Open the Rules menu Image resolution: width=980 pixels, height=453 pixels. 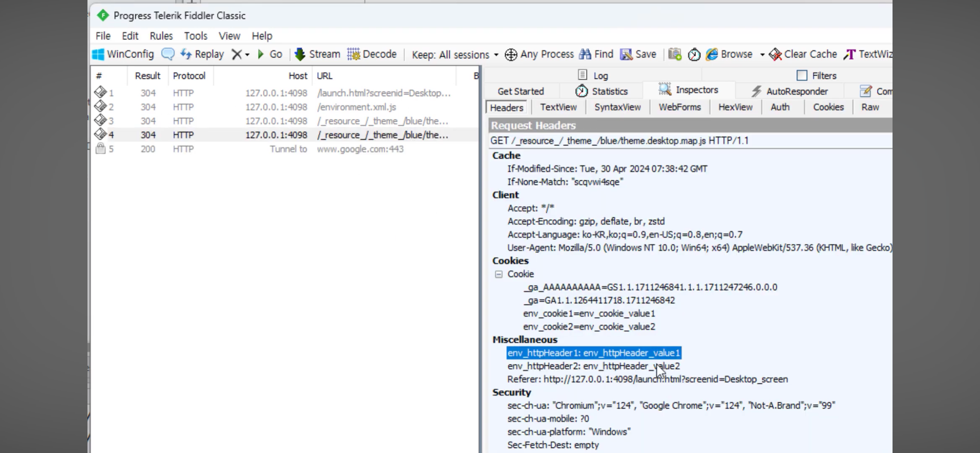pyautogui.click(x=161, y=36)
